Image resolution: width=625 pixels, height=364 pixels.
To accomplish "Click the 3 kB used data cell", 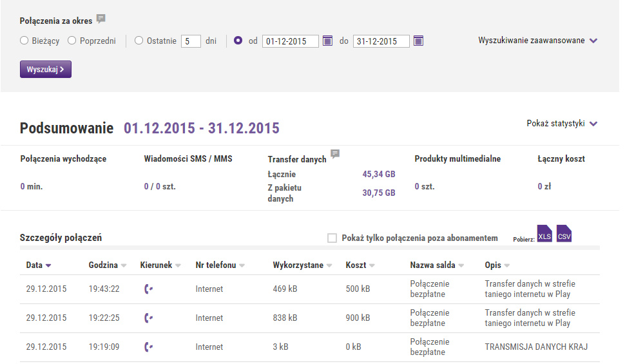I will tap(281, 347).
